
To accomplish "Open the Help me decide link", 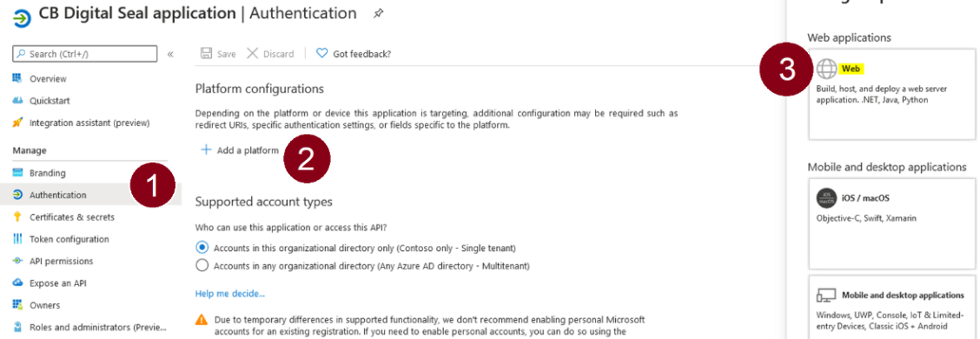I will tap(230, 293).
